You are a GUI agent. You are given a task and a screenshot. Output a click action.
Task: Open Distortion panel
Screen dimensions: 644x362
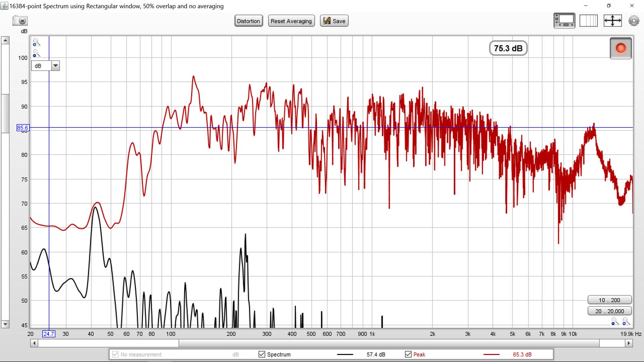[248, 21]
